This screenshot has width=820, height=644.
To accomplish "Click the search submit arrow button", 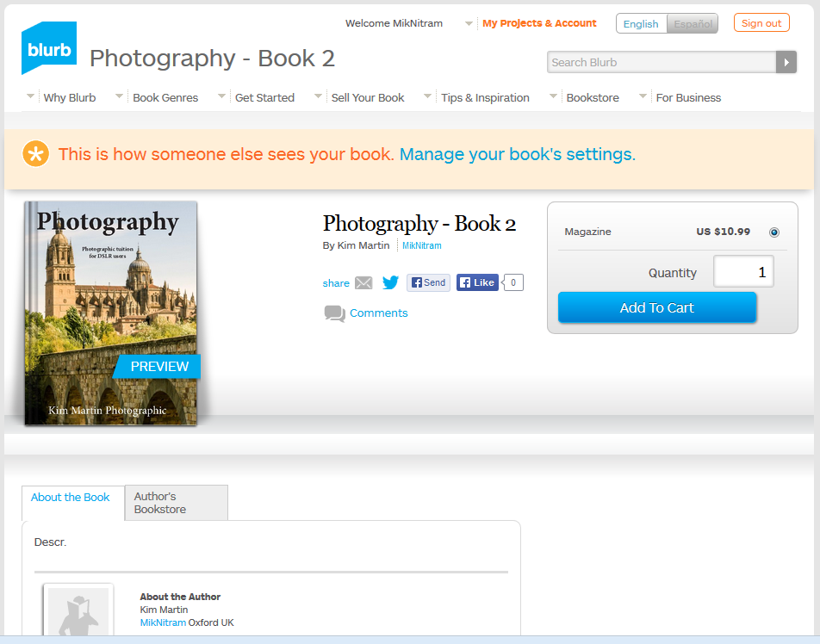I will (786, 62).
